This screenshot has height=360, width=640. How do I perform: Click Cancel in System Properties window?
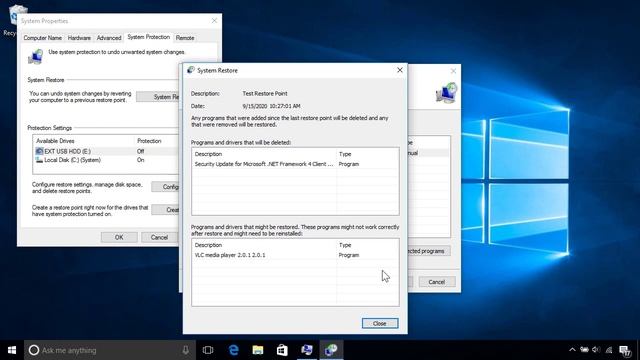pos(159,237)
